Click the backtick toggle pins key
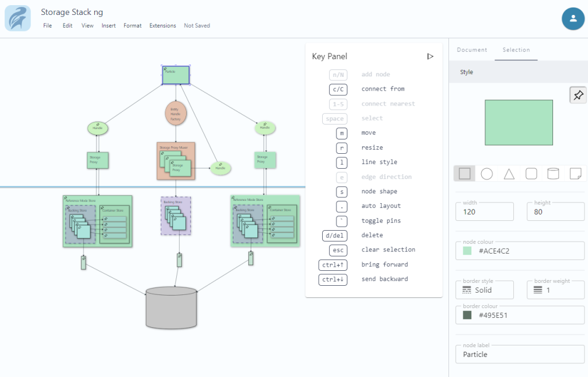588x377 pixels. point(342,221)
